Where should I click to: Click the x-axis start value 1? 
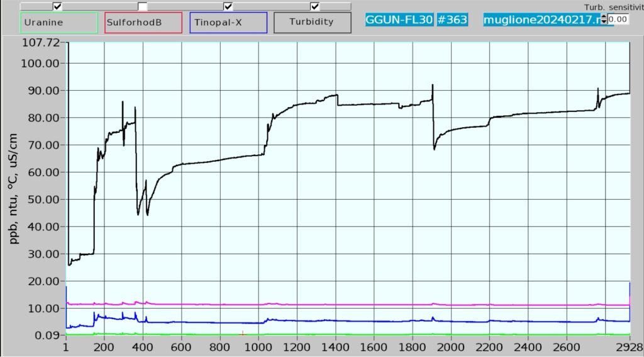tap(66, 347)
